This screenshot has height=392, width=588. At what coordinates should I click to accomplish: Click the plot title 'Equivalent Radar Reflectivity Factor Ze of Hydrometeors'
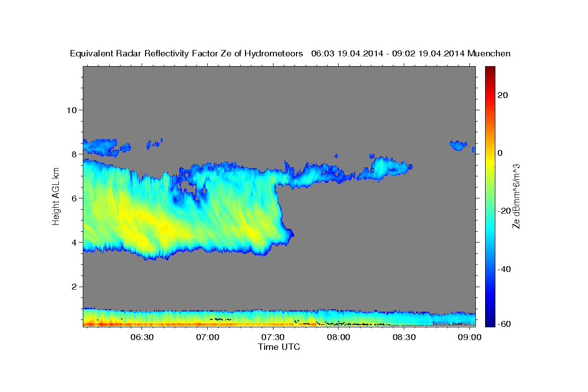186,54
